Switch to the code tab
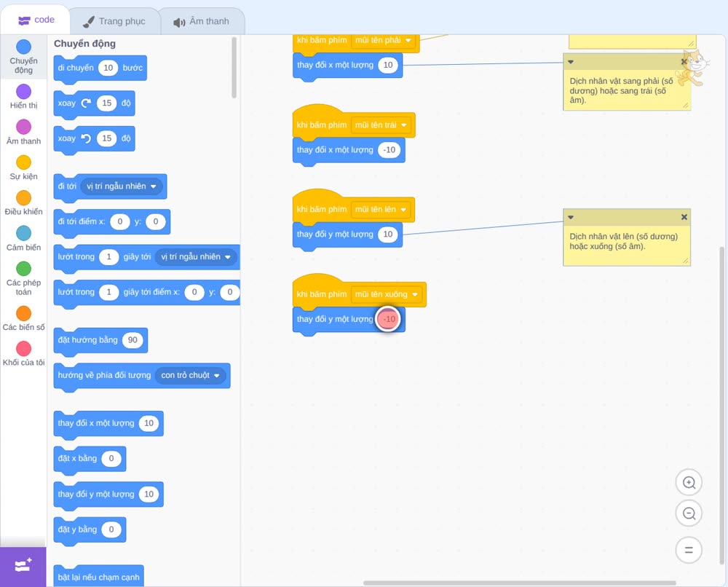 36,20
